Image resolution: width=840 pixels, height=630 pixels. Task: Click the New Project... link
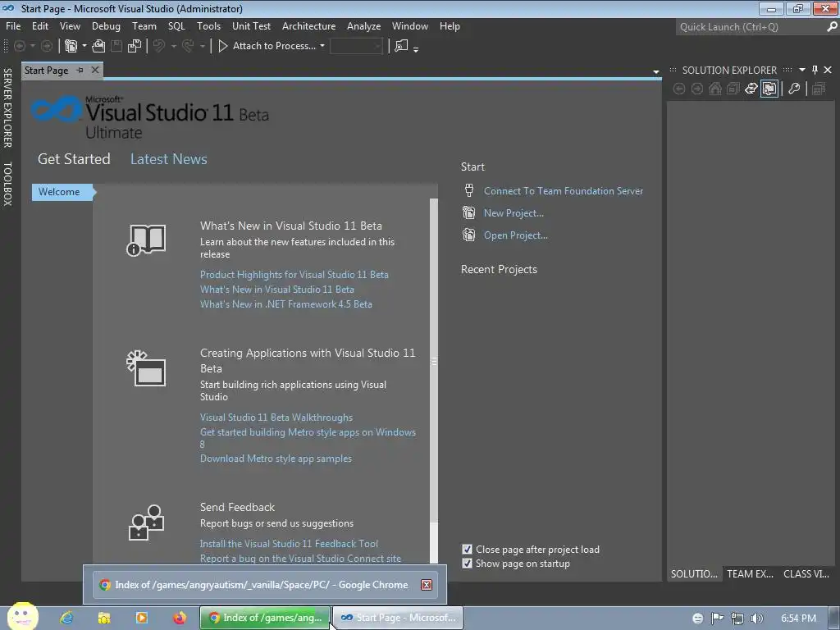tap(514, 212)
